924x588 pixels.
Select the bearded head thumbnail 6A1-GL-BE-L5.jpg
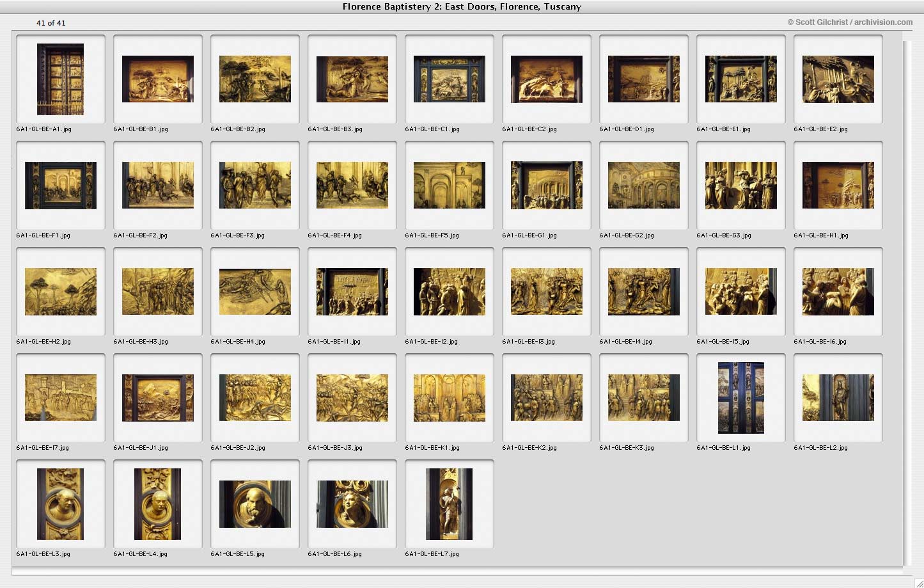[x=255, y=504]
